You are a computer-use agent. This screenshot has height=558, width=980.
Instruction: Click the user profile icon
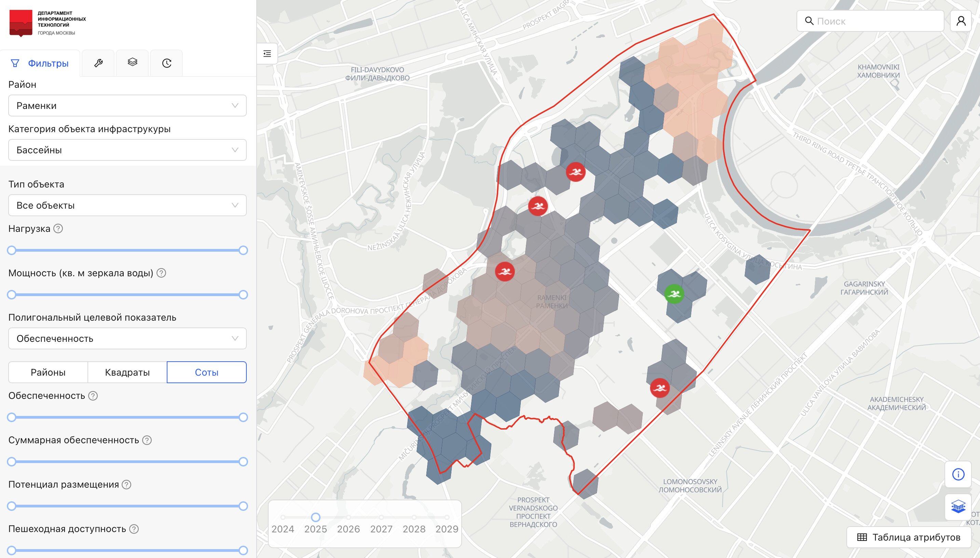(x=961, y=21)
